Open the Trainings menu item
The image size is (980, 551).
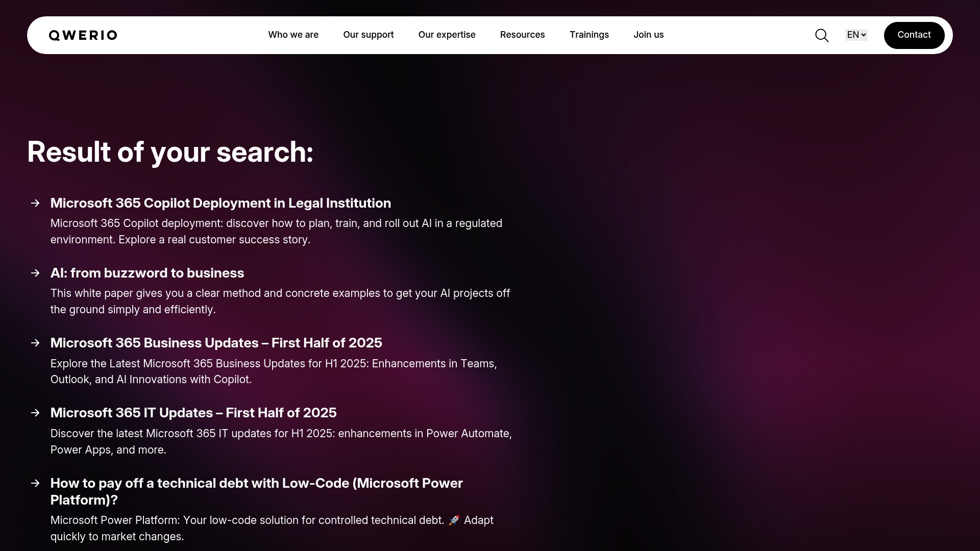pos(590,35)
